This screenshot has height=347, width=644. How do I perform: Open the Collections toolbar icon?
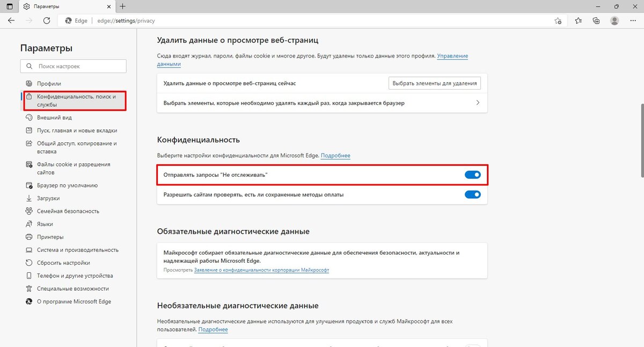596,21
